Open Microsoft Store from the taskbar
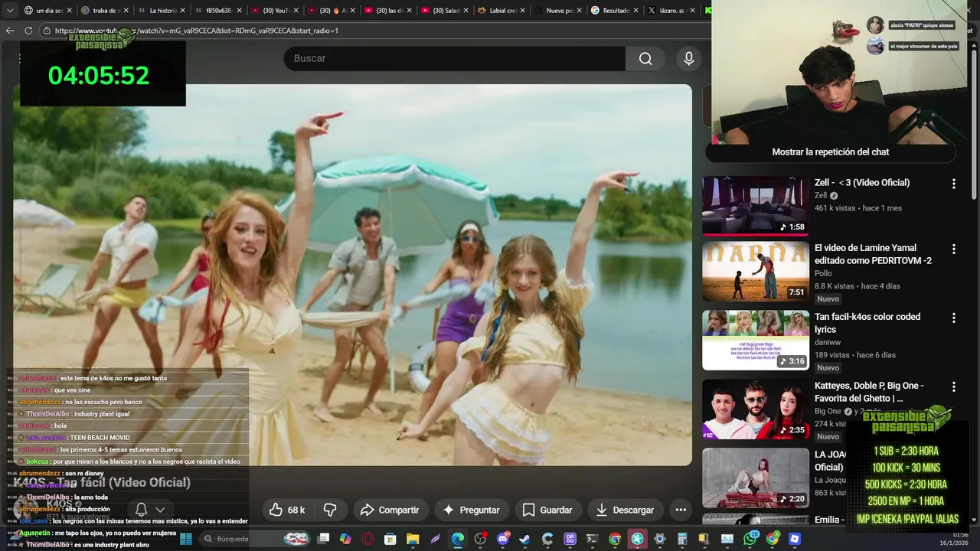Screen dimensions: 980x551 [390, 539]
